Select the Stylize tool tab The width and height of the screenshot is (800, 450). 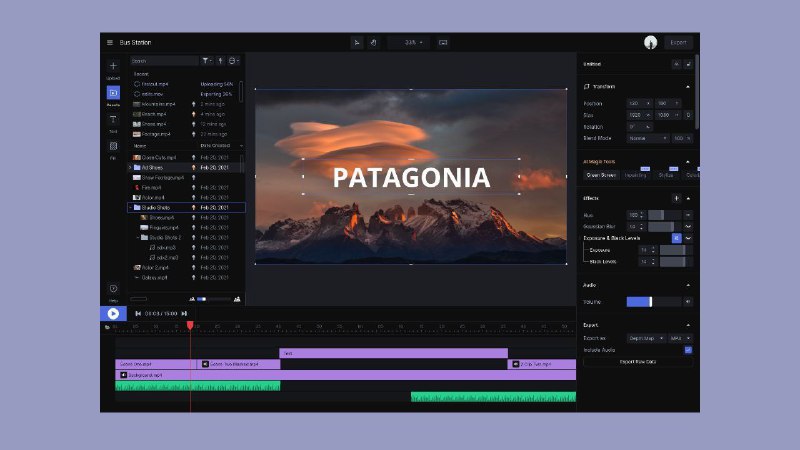[x=666, y=175]
